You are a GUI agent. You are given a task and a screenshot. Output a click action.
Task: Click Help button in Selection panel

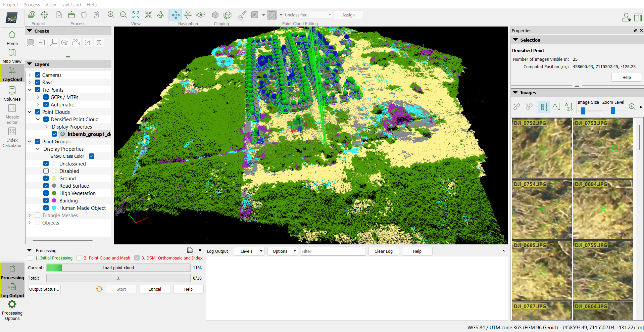627,77
